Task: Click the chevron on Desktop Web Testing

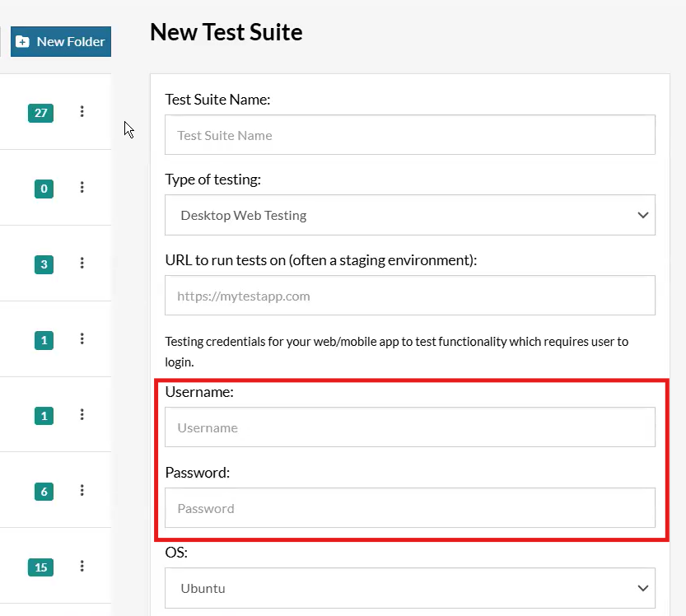Action: [x=642, y=215]
